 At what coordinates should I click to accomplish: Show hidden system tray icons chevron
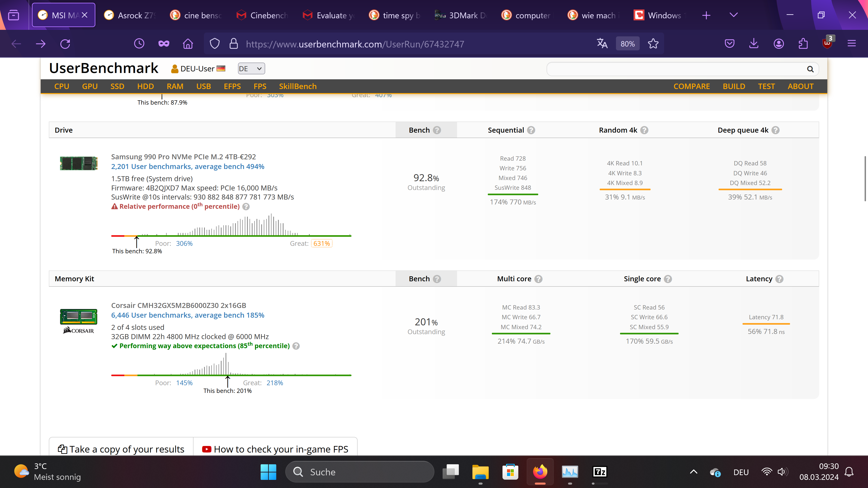pos(693,472)
